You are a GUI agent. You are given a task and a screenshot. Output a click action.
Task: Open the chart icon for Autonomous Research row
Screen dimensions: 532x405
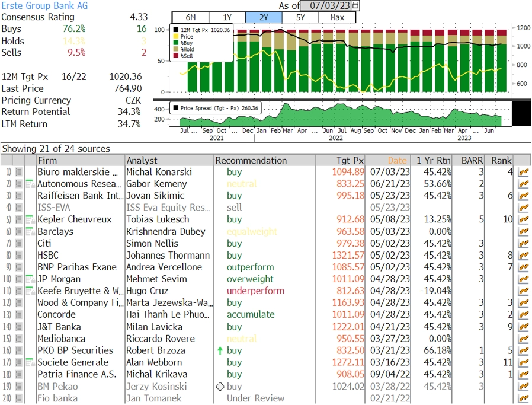(x=524, y=184)
